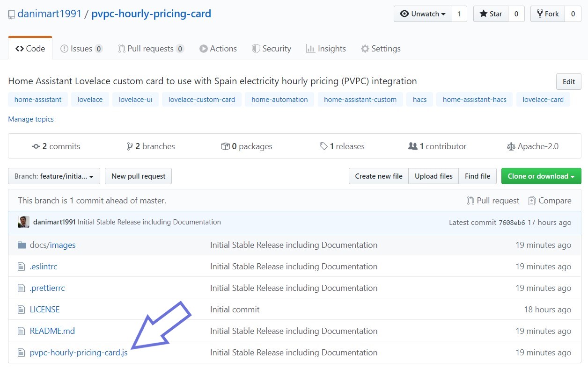This screenshot has height=368, width=588.
Task: Click the file icon beside README.md
Action: (21, 331)
